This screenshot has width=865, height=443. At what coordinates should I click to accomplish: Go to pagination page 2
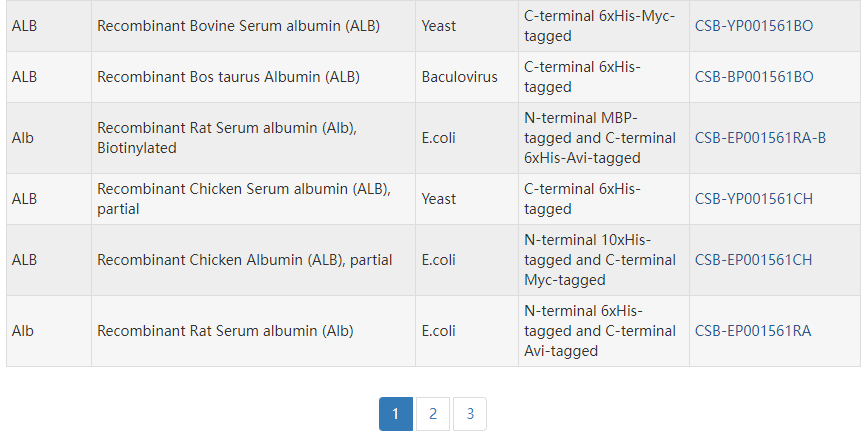coord(432,414)
